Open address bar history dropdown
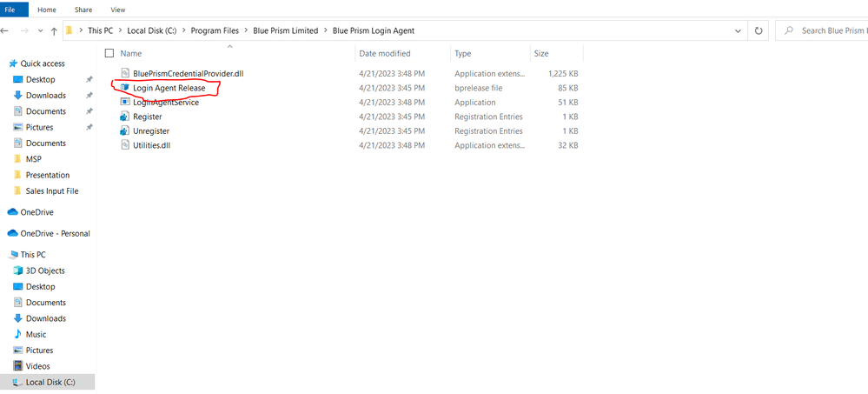 [738, 31]
